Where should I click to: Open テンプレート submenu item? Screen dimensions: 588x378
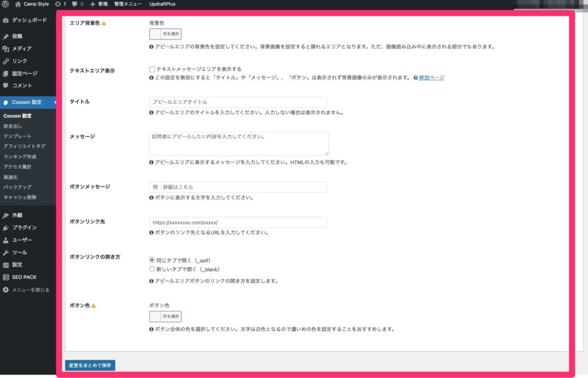click(x=17, y=137)
